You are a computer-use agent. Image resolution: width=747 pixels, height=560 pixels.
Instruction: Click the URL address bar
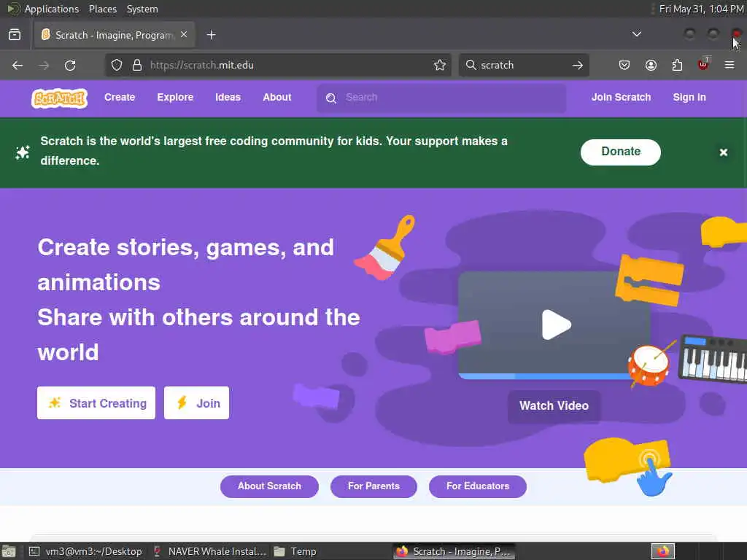278,65
